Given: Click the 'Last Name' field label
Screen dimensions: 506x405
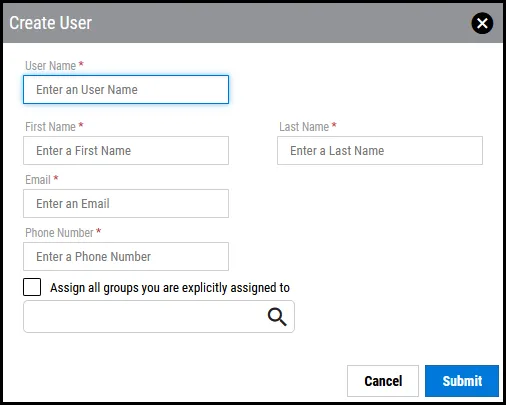Looking at the screenshot, I should pyautogui.click(x=304, y=127).
